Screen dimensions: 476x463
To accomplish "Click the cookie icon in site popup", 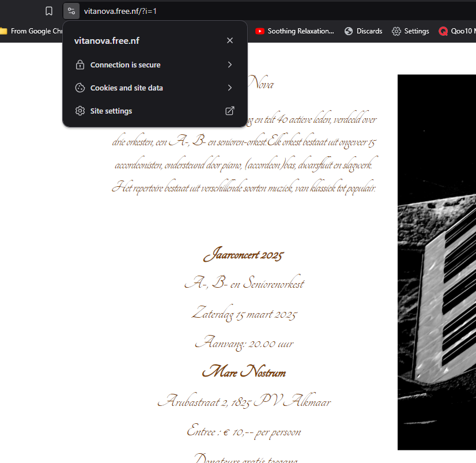I will (x=80, y=88).
